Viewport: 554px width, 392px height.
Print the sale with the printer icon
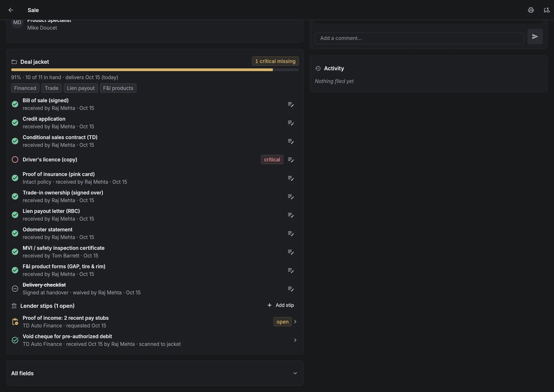click(x=531, y=10)
